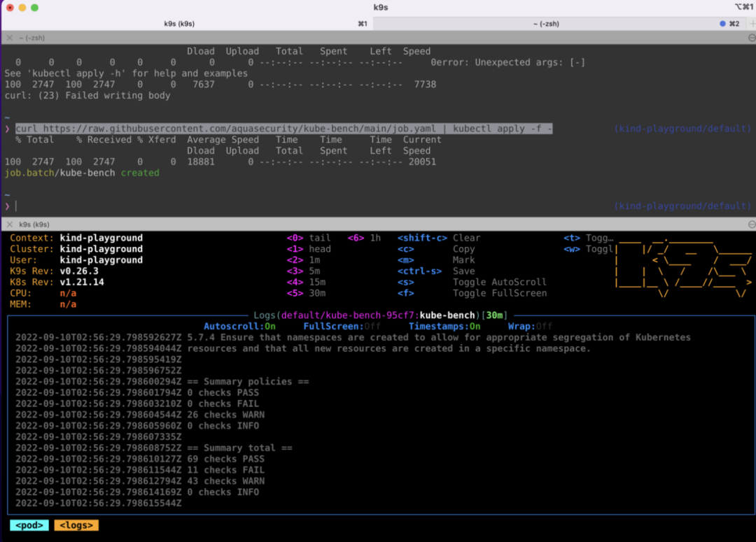Open the k9s pane's right-side menu icon

(751, 224)
